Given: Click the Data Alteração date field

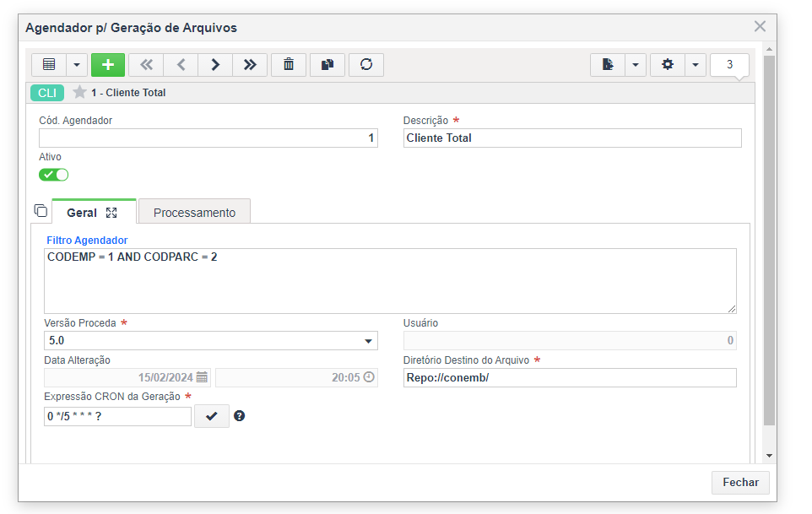Looking at the screenshot, I should [127, 378].
